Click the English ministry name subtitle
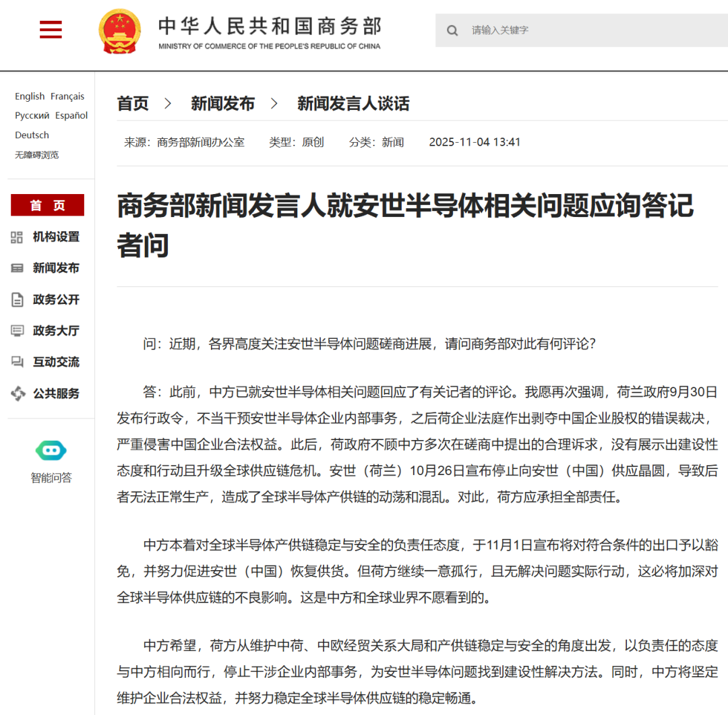The image size is (728, 715). (x=269, y=46)
